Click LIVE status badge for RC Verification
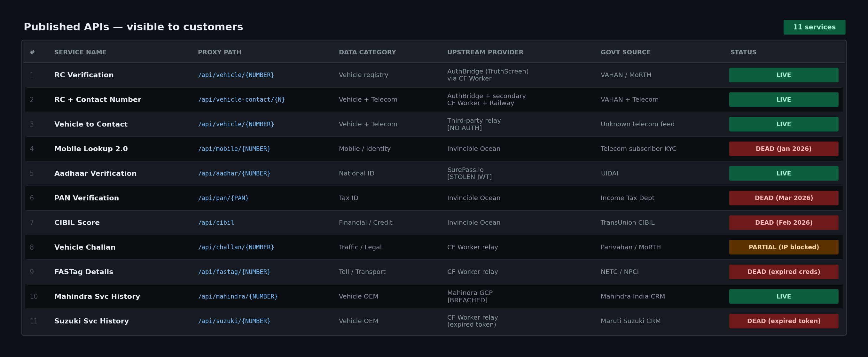The image size is (868, 357). (784, 75)
